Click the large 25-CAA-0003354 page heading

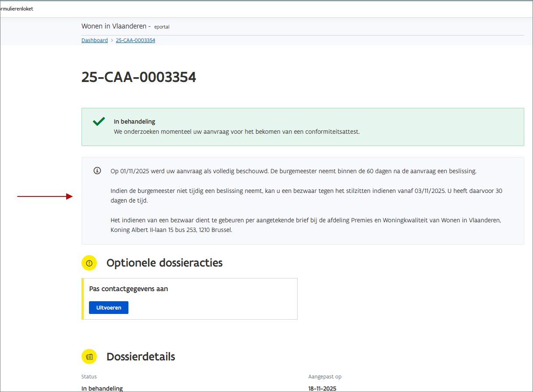click(139, 77)
